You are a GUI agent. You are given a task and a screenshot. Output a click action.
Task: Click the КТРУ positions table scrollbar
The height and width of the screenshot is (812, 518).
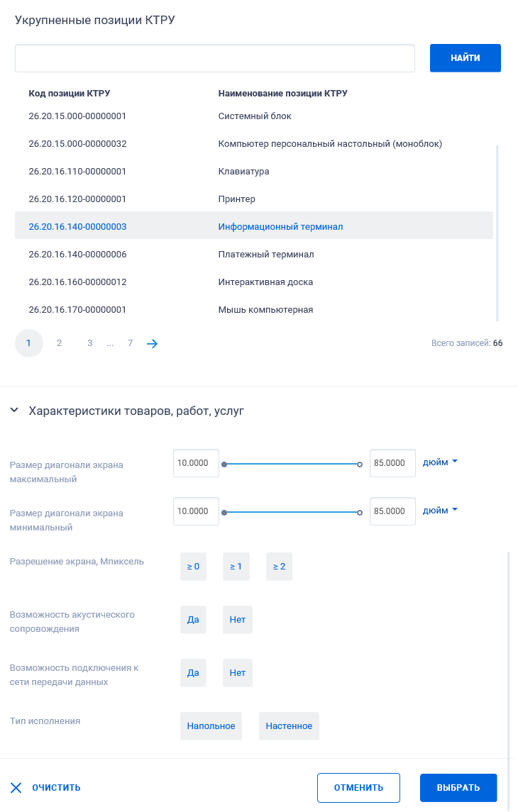497,233
